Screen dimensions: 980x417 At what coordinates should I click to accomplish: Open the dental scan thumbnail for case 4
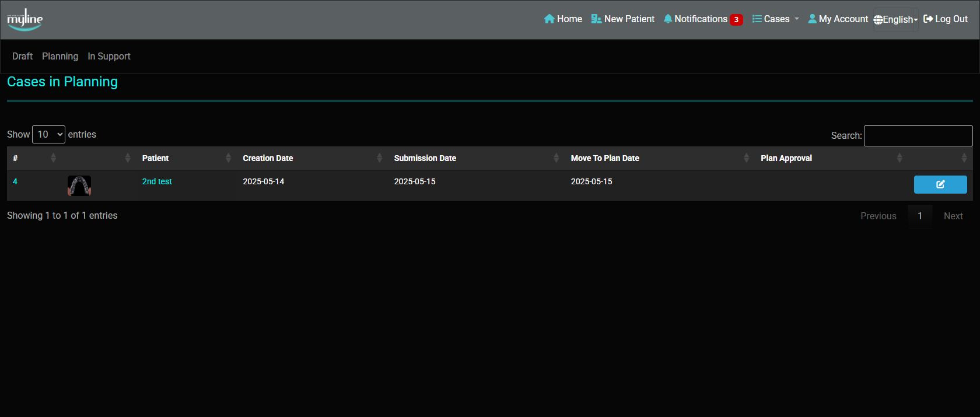tap(79, 185)
